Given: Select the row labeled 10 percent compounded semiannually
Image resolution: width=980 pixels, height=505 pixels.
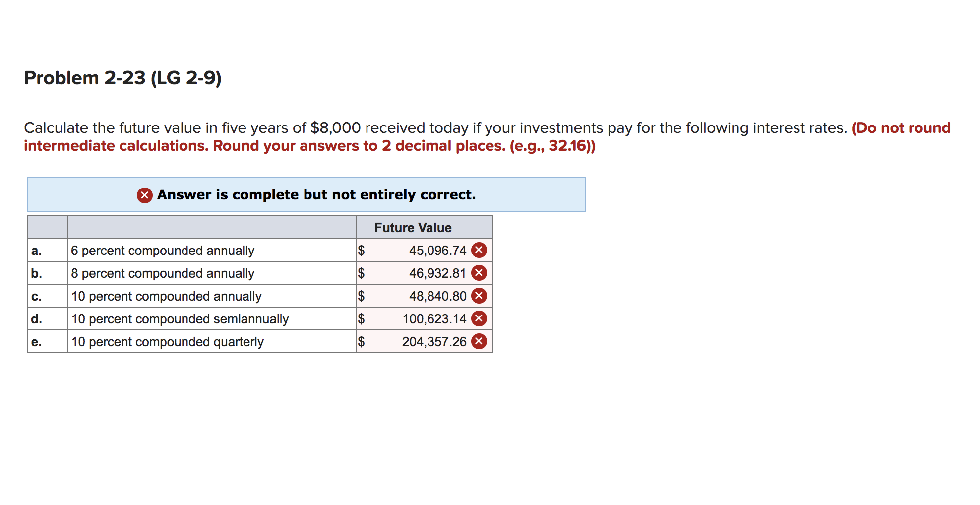Looking at the screenshot, I should click(180, 318).
